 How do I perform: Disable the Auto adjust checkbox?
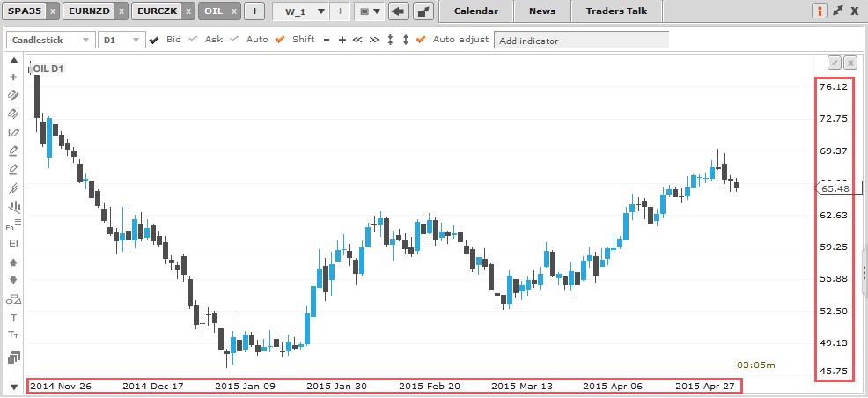tap(420, 40)
